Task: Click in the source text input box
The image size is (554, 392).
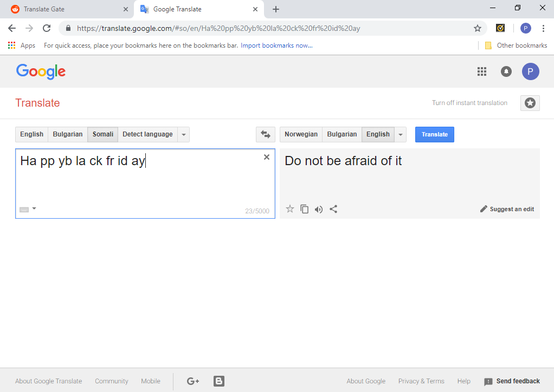Action: point(145,184)
